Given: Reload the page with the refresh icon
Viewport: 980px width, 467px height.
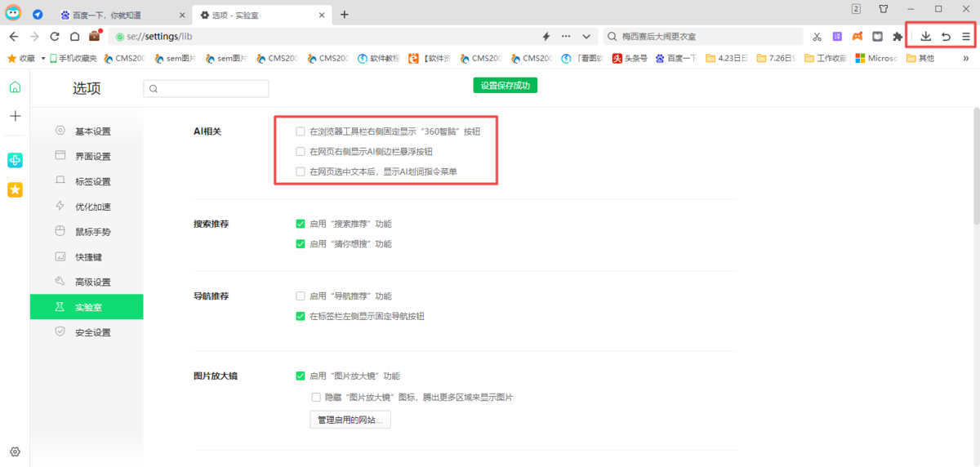Looking at the screenshot, I should coord(55,37).
